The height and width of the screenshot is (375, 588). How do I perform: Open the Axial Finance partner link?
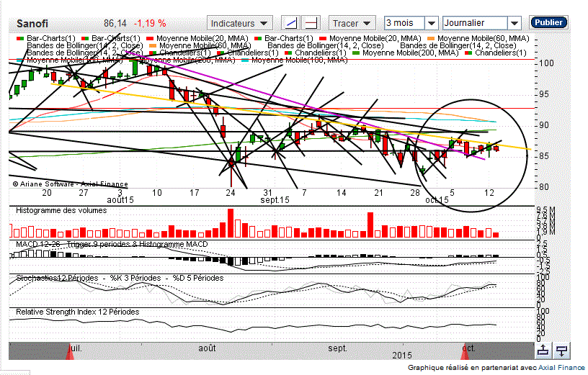click(561, 368)
